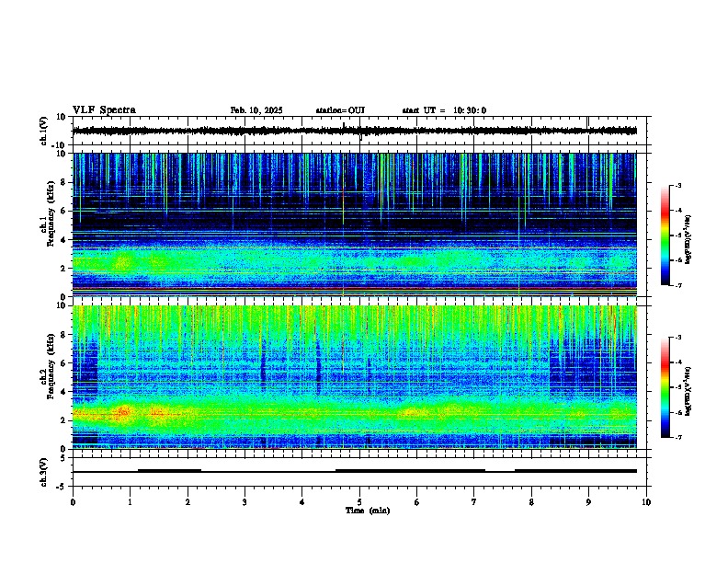Image resolution: width=728 pixels, height=563 pixels.
Task: Click the ch.1 spectrogram color scale bar
Action: 665,236
